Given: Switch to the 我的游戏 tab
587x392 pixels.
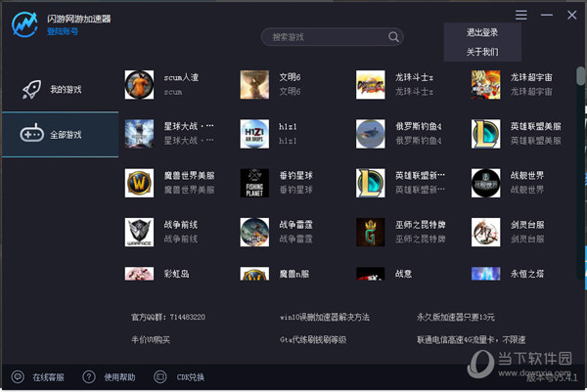Looking at the screenshot, I should tap(61, 89).
